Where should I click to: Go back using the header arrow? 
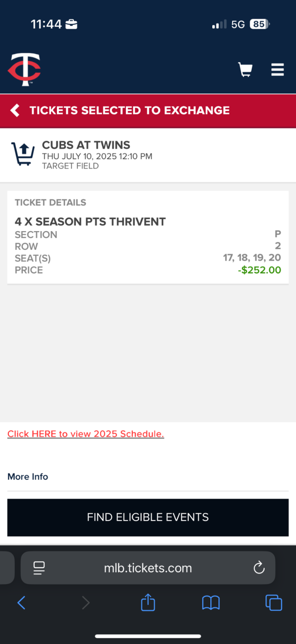[15, 110]
